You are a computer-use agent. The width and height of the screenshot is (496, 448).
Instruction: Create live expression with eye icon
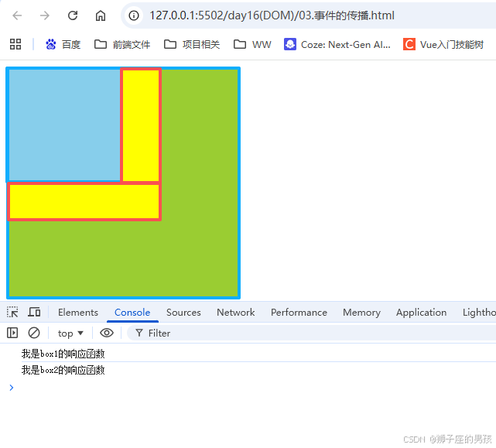(x=107, y=333)
